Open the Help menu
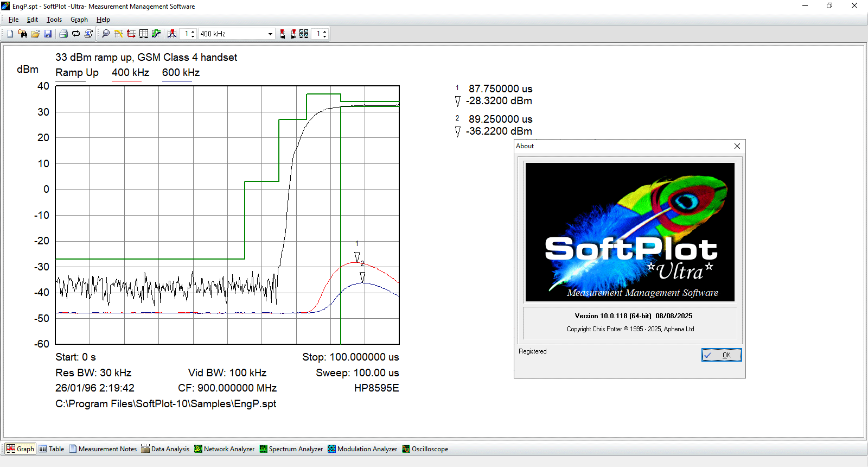This screenshot has width=868, height=467. point(103,20)
